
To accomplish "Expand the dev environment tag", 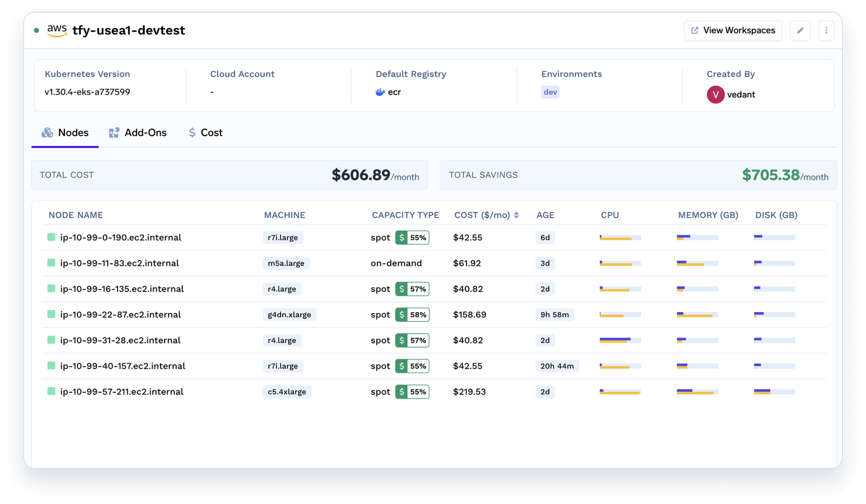I will [x=550, y=92].
